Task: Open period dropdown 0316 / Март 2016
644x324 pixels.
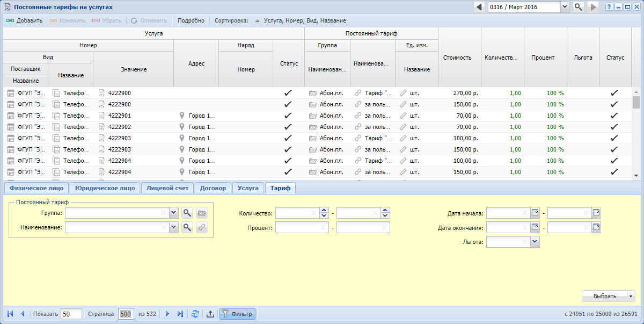Action: click(x=565, y=7)
